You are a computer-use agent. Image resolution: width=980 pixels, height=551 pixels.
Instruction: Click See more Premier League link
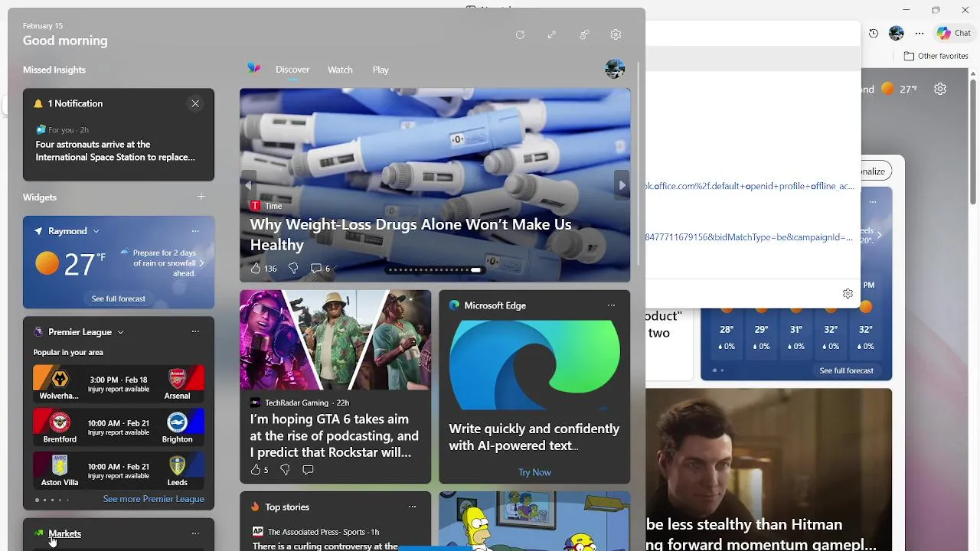tap(154, 499)
